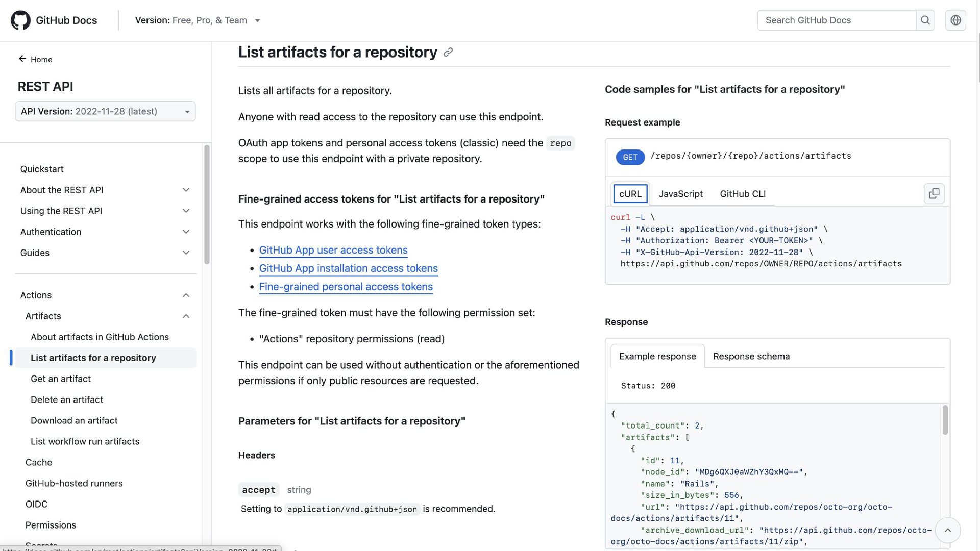Click the heading permalink icon
The image size is (980, 551).
[448, 53]
